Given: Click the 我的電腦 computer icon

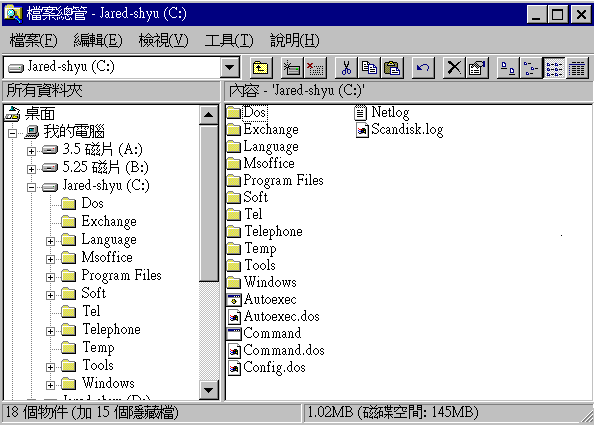Looking at the screenshot, I should click(x=32, y=132).
